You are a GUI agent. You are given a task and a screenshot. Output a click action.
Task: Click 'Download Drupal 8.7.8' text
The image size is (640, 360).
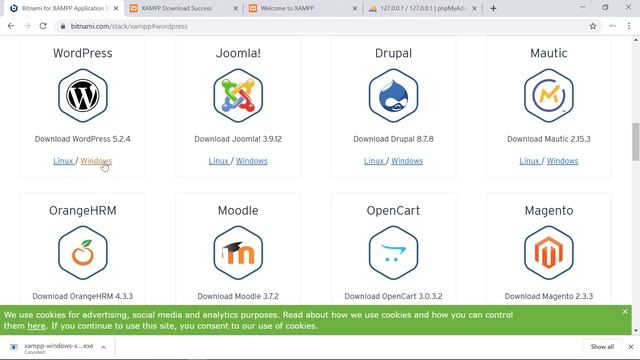(x=393, y=139)
